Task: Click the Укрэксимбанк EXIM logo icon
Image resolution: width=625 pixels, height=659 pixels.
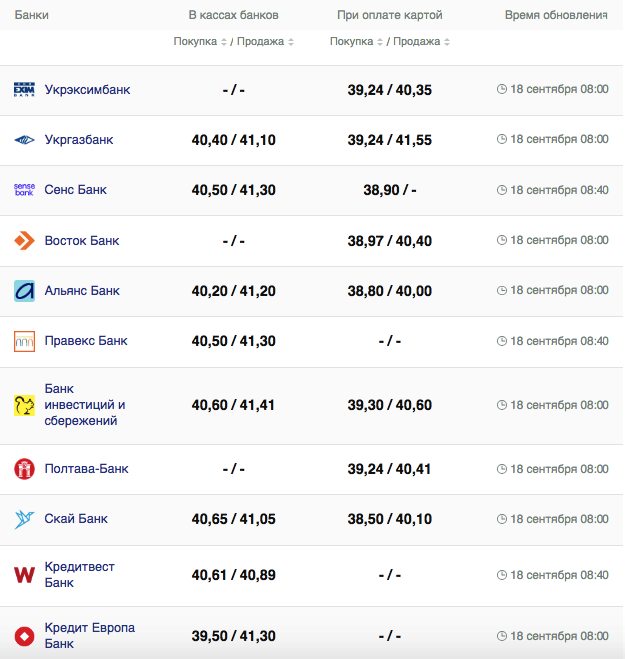Action: (24, 90)
